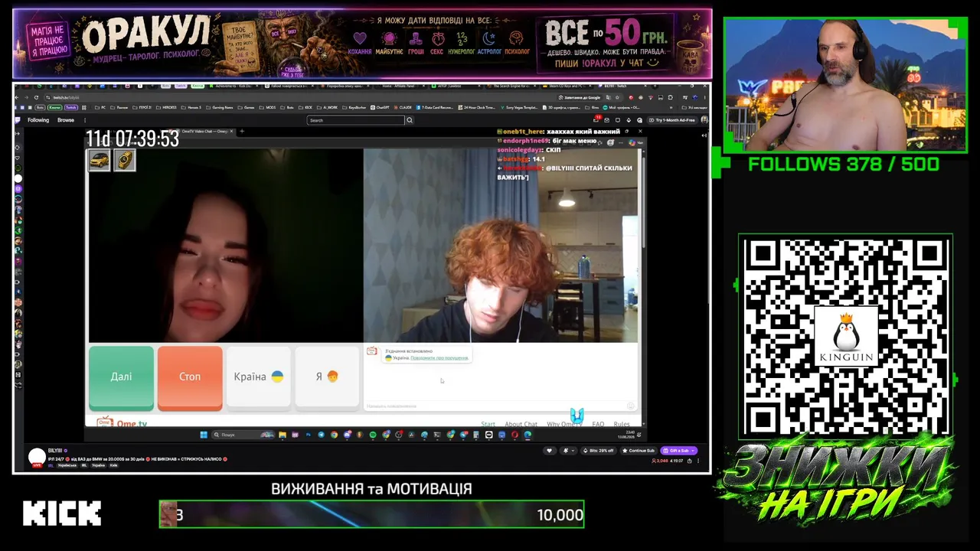Click the browser back arrow
This screenshot has width=980, height=551.
point(18,97)
